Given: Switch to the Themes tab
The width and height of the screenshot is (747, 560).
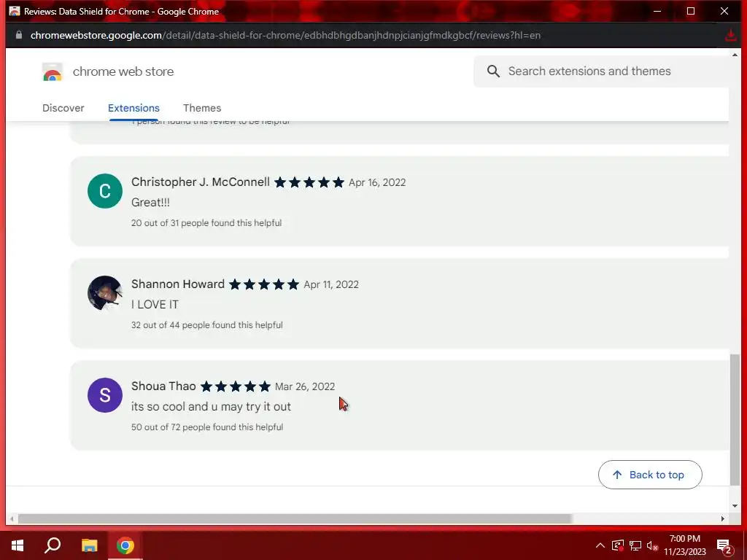Looking at the screenshot, I should [x=202, y=108].
